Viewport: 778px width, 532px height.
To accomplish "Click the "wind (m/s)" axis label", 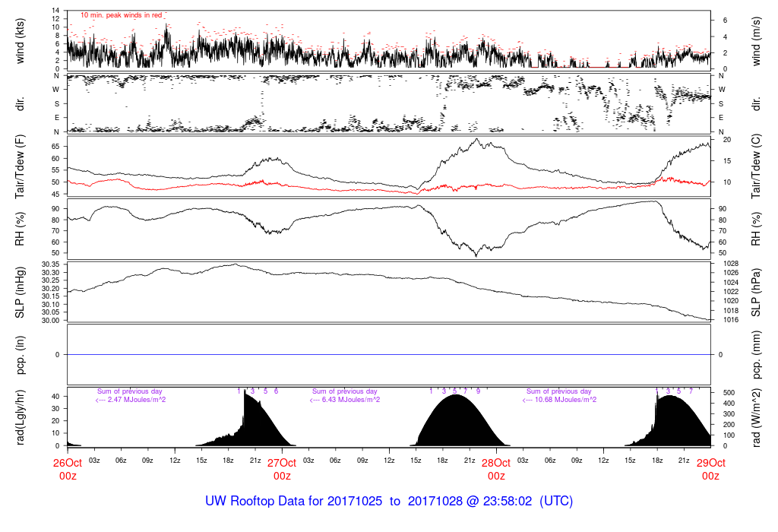I will pos(756,41).
